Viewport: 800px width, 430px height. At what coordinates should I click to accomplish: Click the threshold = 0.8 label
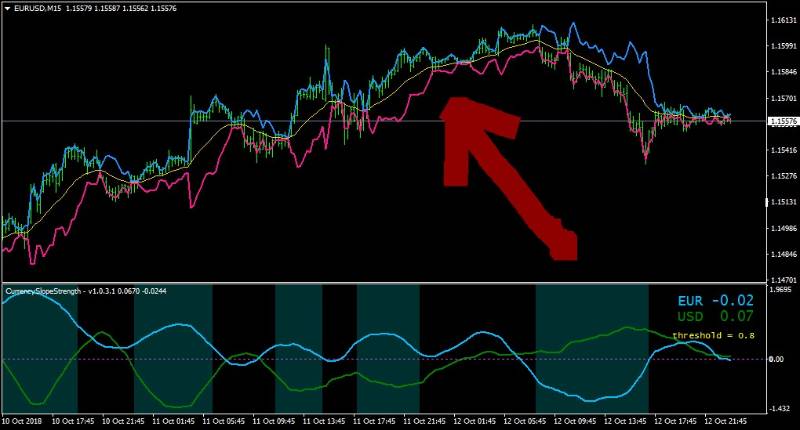713,336
